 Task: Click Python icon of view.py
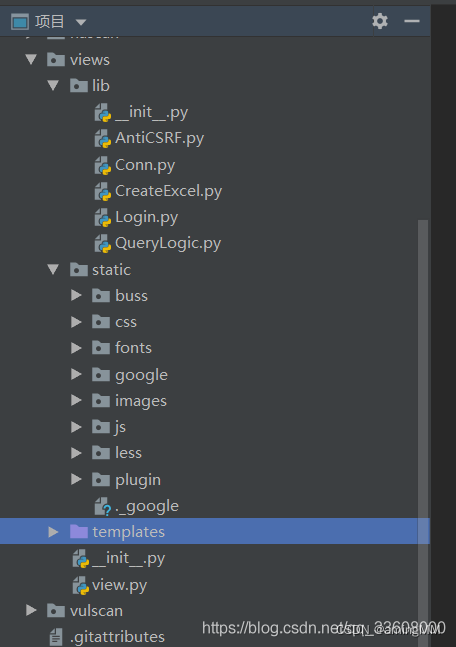tap(80, 586)
